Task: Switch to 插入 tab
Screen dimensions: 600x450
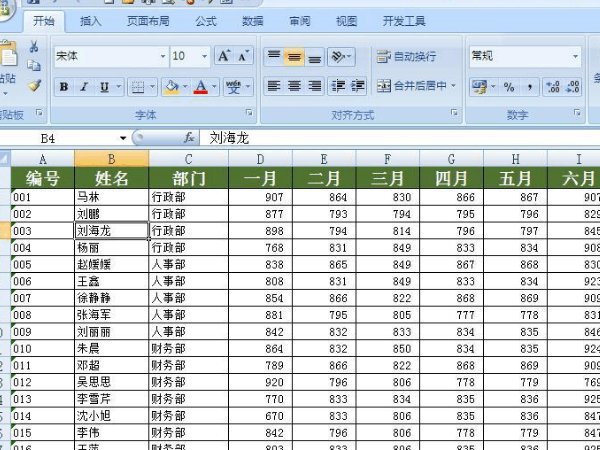Action: [91, 21]
